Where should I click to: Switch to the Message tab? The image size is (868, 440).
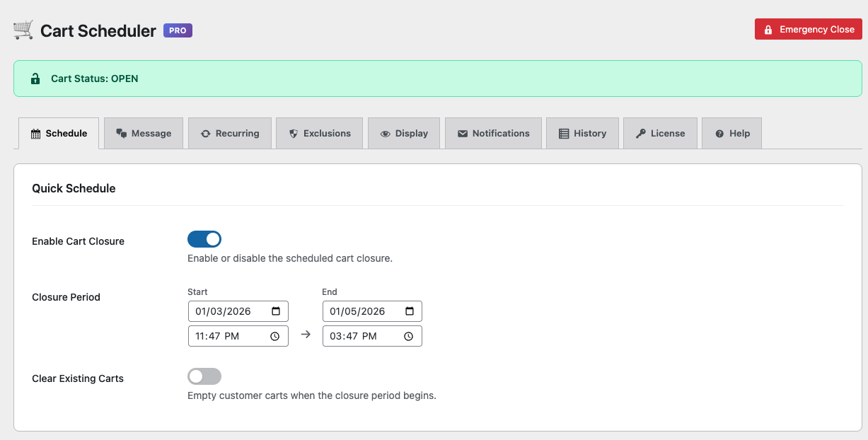144,133
